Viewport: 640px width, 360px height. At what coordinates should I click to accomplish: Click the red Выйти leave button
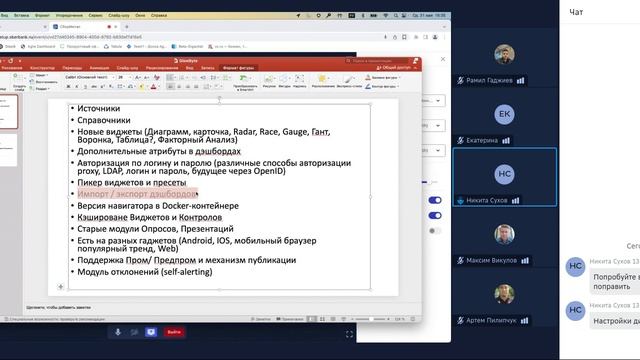tap(174, 332)
